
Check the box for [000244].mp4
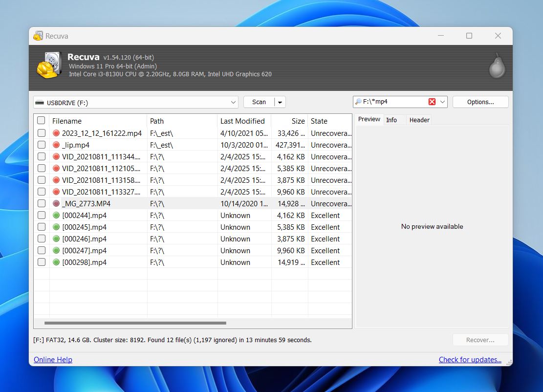point(42,215)
